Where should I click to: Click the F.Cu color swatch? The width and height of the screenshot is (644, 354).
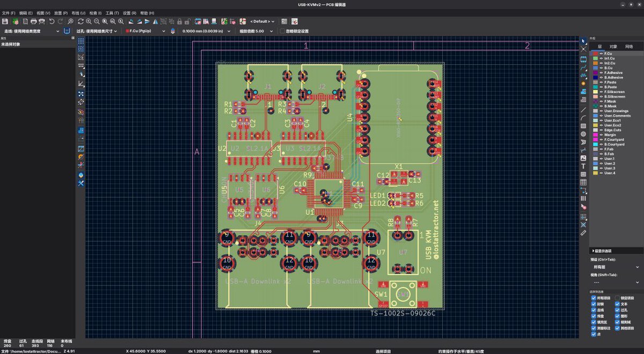coord(595,54)
